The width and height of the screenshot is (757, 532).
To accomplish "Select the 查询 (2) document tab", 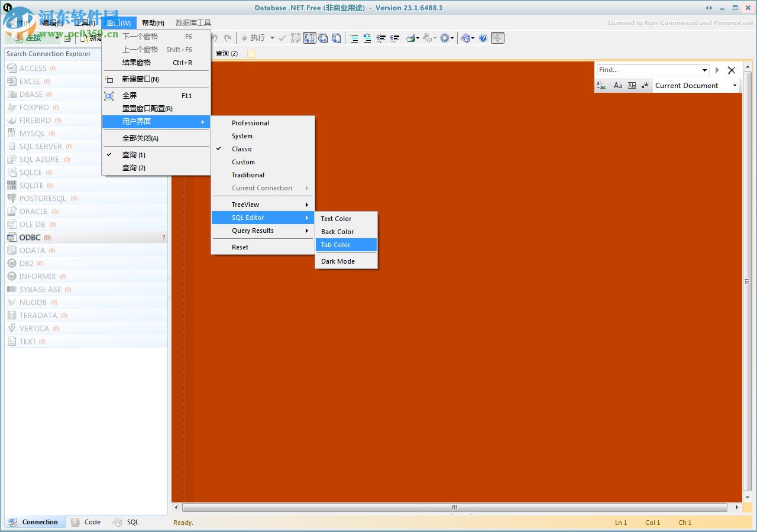I will (227, 54).
